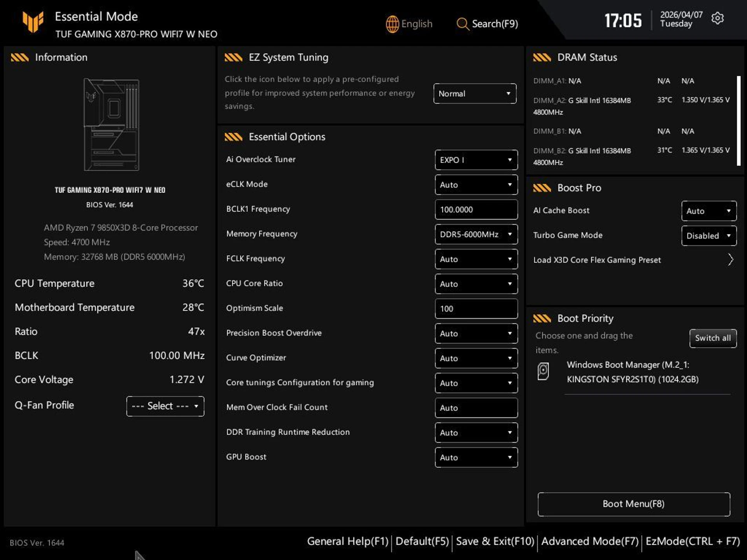
Task: Open the Turbo Game Mode dropdown
Action: pos(709,236)
